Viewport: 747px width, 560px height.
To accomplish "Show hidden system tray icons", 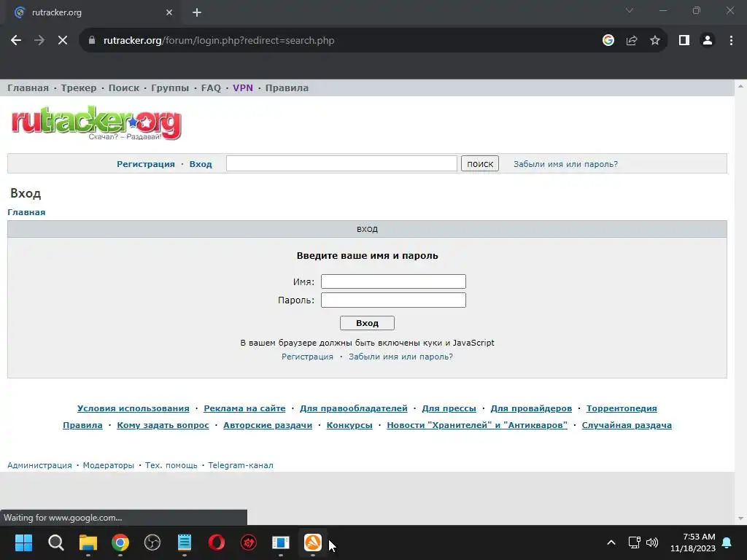I will pos(611,542).
